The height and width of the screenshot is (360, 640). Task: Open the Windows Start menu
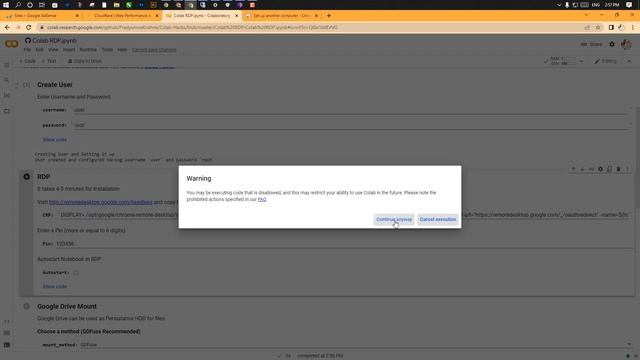6,5
